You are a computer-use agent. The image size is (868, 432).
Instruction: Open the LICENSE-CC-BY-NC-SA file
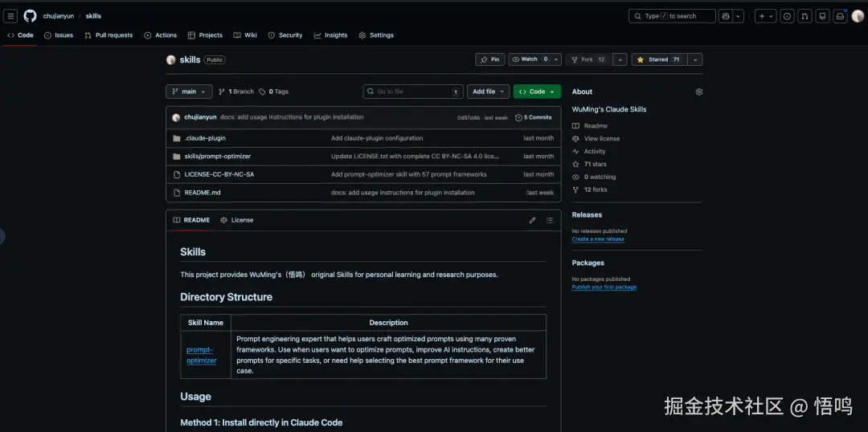pos(219,174)
